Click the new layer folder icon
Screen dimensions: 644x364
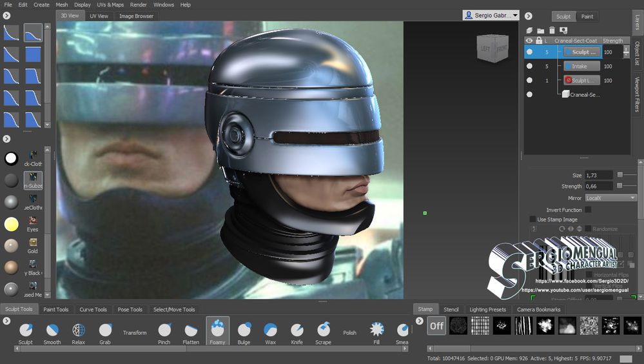[x=540, y=30]
